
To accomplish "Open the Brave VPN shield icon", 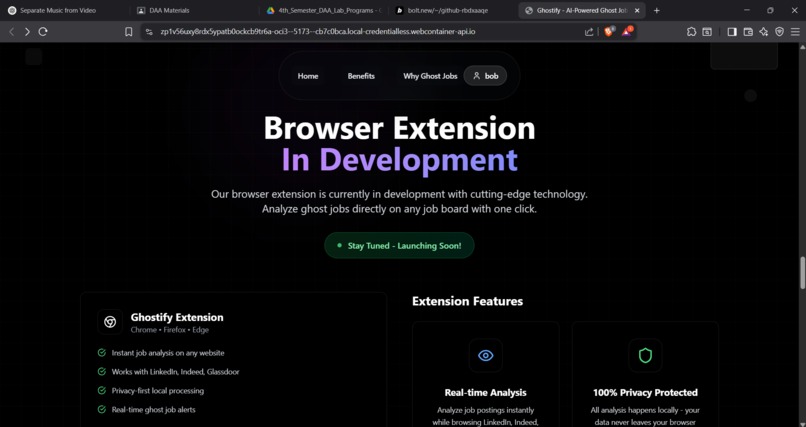I will pos(779,32).
